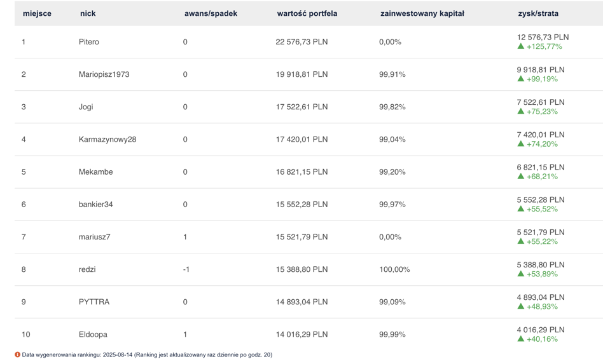Viewport: 603px width, 364px height.
Task: Click the green arrow beside +74,20%
Action: point(521,144)
